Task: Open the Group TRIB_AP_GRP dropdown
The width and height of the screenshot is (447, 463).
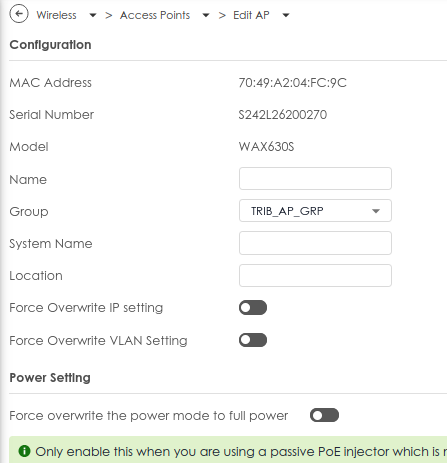Action: [x=315, y=211]
